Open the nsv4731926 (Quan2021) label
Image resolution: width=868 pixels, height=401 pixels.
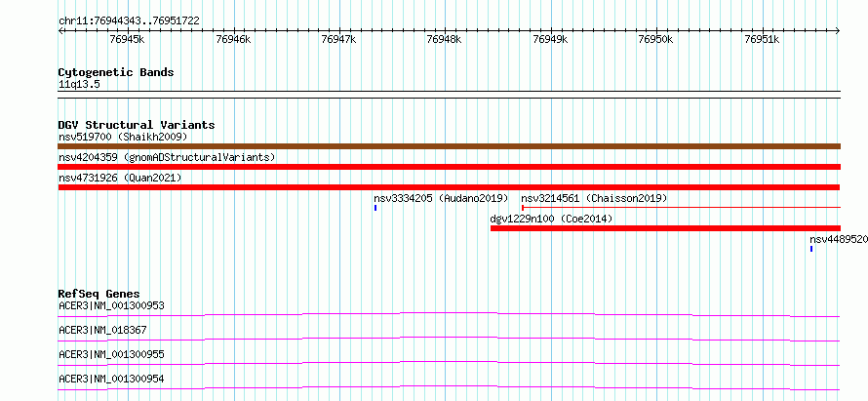click(x=120, y=178)
